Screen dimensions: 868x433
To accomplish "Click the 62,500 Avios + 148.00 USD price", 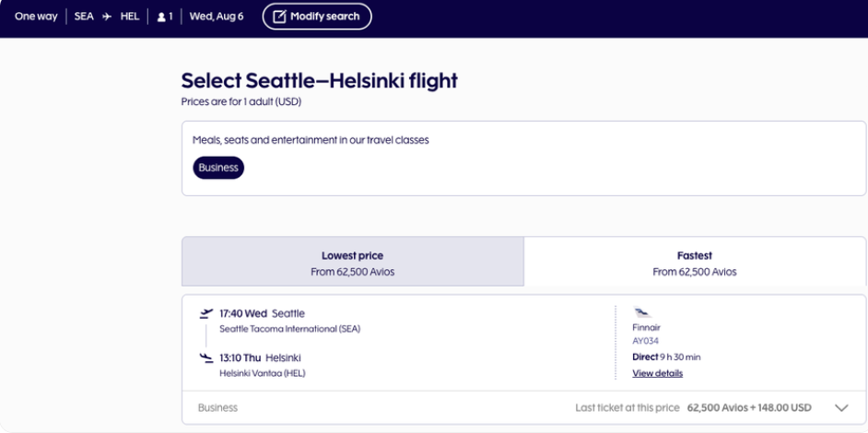I will [749, 408].
